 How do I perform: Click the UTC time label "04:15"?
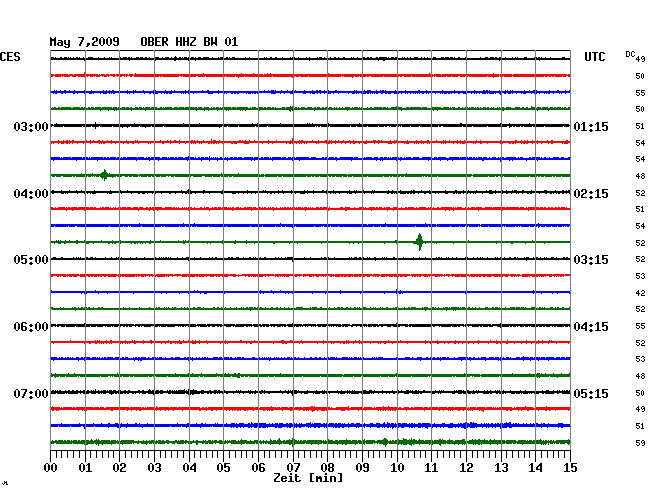pyautogui.click(x=591, y=327)
